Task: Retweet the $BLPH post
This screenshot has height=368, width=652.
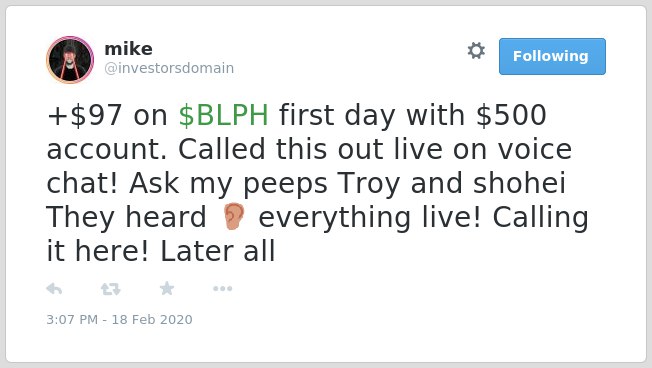Action: (x=111, y=289)
